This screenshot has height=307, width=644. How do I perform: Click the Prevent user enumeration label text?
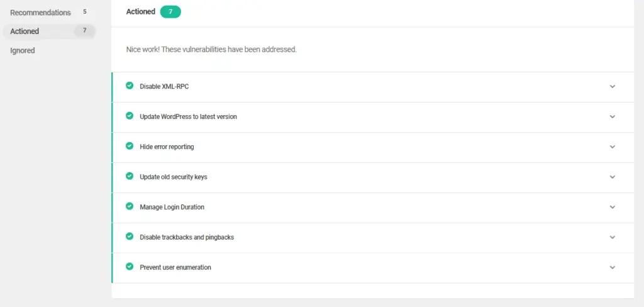click(175, 267)
